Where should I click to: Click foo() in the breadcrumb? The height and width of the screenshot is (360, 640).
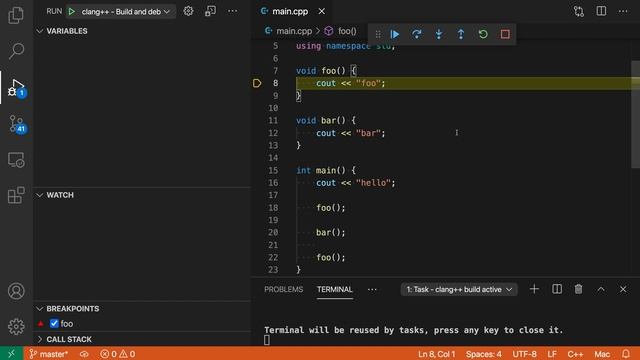click(x=347, y=31)
